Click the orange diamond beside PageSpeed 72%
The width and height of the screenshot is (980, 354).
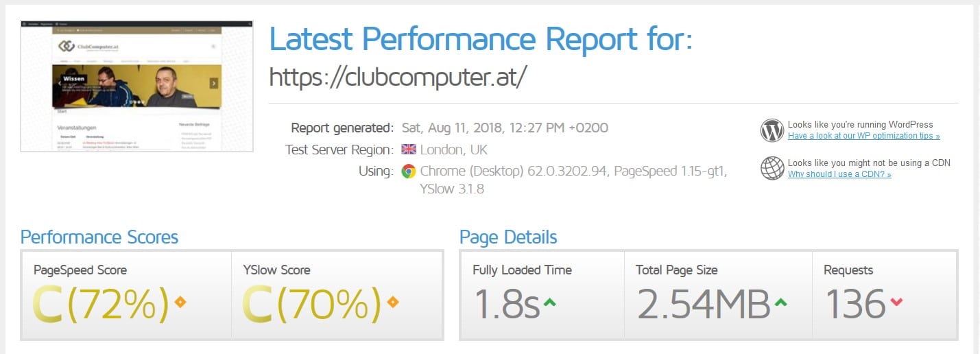(x=180, y=302)
